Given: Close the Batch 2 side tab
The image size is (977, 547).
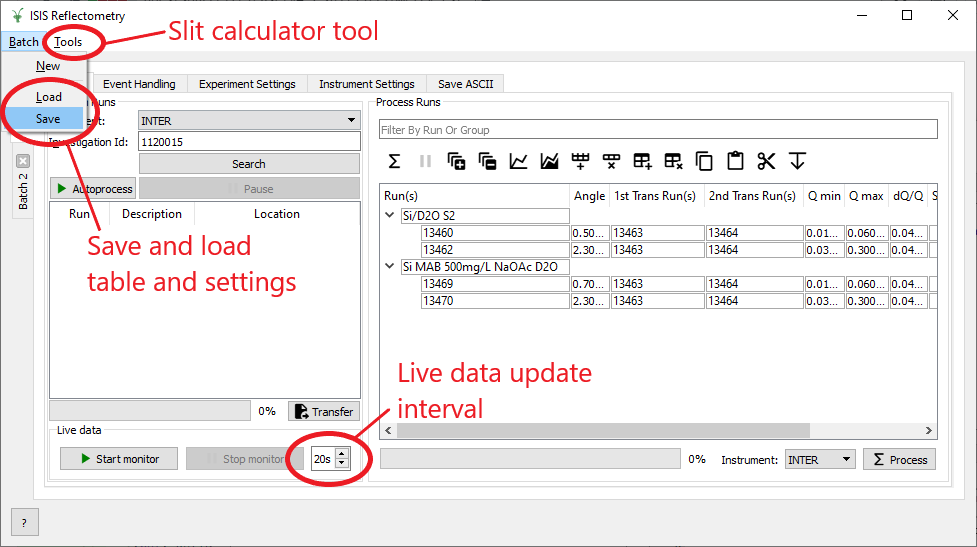Looking at the screenshot, I should pyautogui.click(x=23, y=160).
